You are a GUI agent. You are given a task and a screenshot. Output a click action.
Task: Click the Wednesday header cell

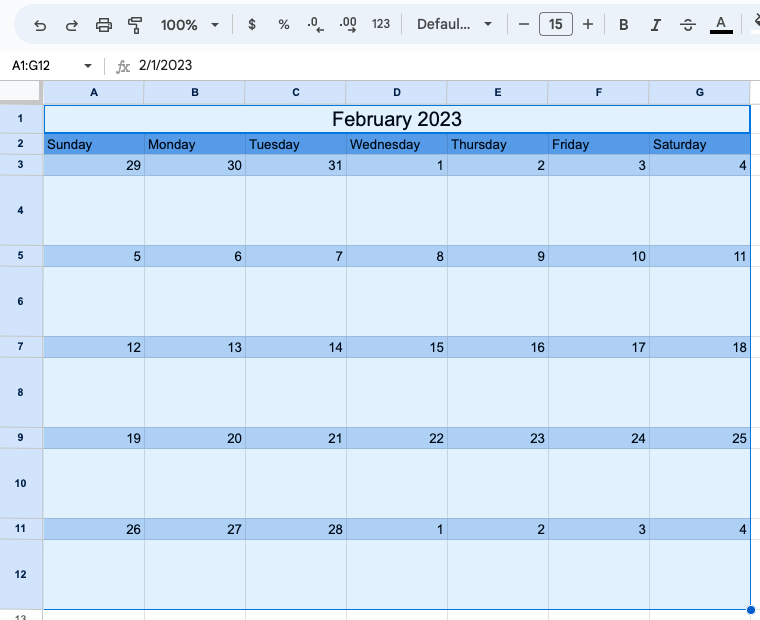[x=396, y=144]
